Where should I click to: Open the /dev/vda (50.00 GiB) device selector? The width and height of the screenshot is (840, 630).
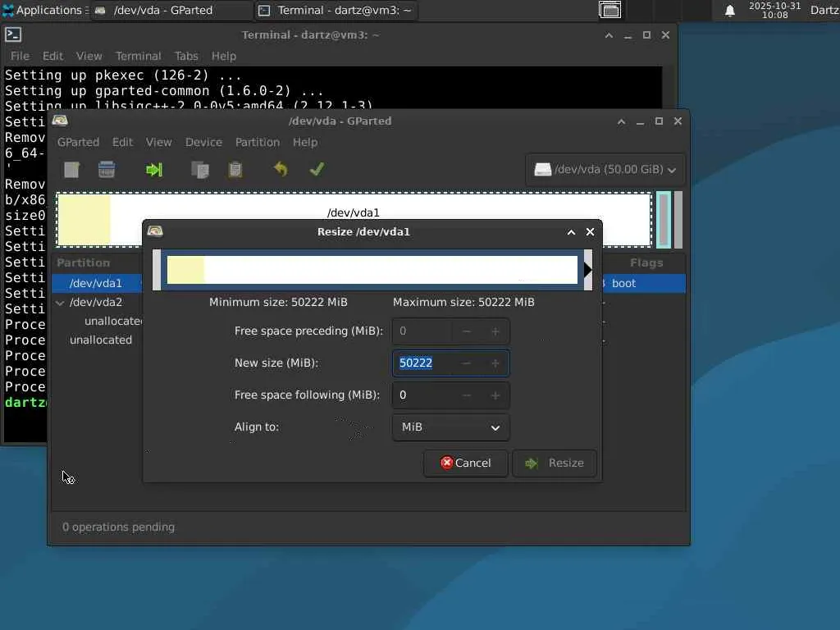pos(605,169)
